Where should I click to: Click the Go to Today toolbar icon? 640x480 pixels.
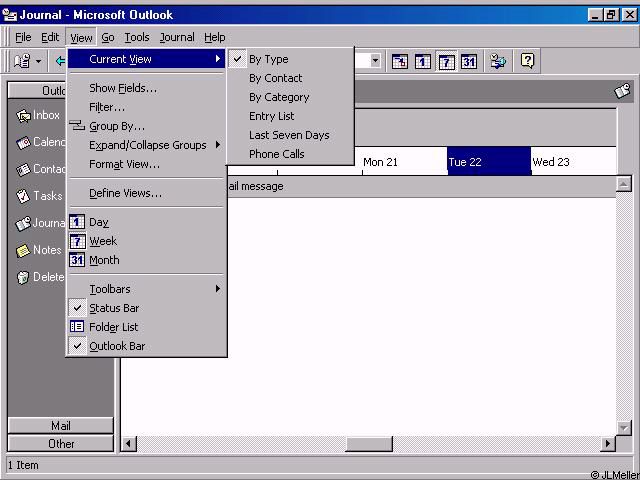(400, 62)
